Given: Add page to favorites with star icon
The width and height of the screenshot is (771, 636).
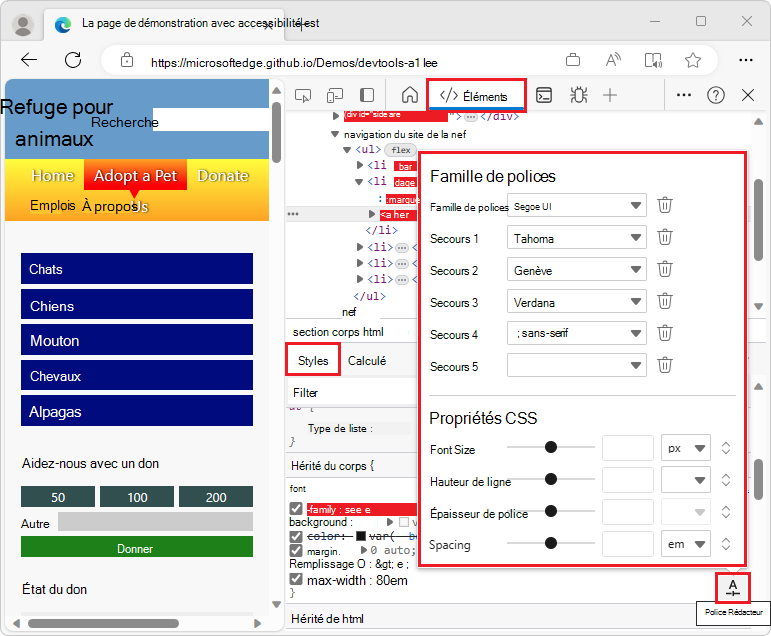Looking at the screenshot, I should [693, 60].
